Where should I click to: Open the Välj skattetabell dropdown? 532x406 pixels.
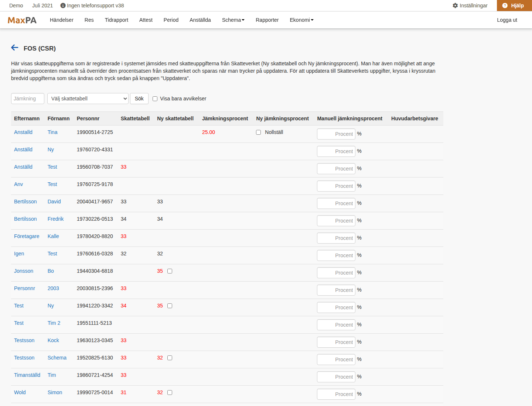(88, 99)
